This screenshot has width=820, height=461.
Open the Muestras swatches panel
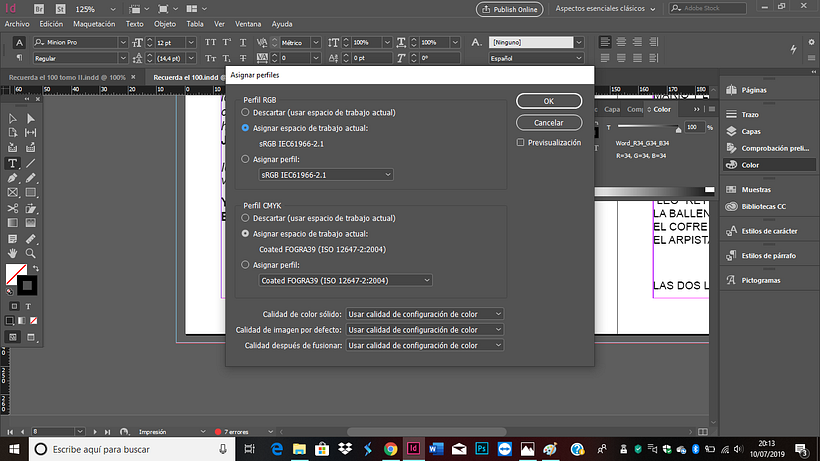(756, 189)
